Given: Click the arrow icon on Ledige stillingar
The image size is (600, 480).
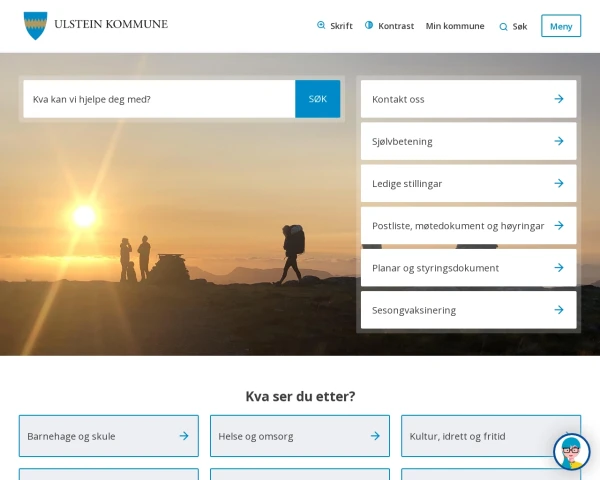Looking at the screenshot, I should point(559,183).
